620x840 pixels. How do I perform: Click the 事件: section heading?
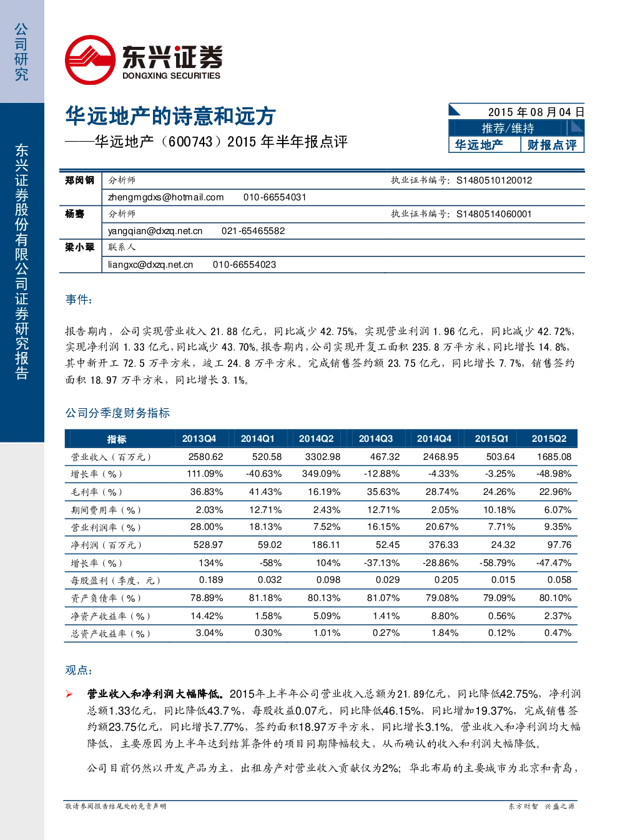[79, 300]
